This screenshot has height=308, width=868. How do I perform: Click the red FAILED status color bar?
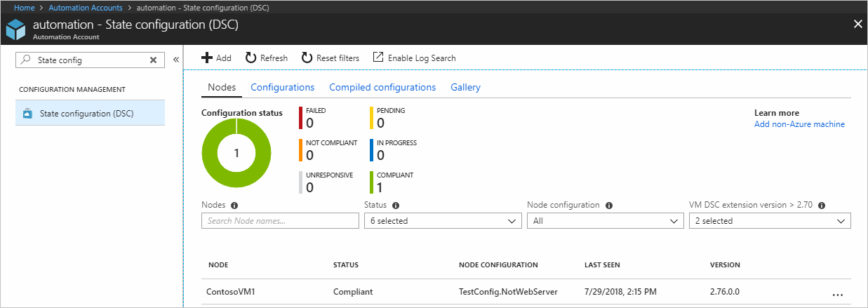click(x=301, y=118)
